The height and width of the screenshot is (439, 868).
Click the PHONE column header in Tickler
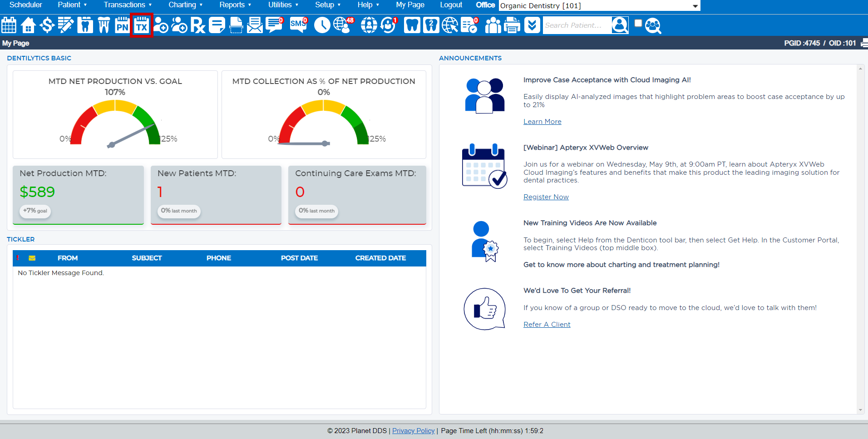pos(219,258)
